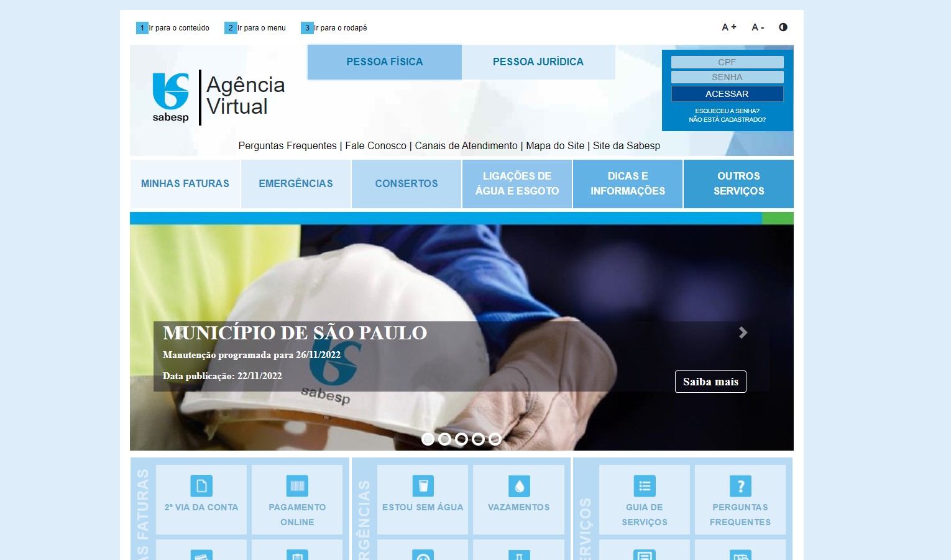This screenshot has height=560, width=951.
Task: Select the fifth carousel slide indicator
Action: 495,439
